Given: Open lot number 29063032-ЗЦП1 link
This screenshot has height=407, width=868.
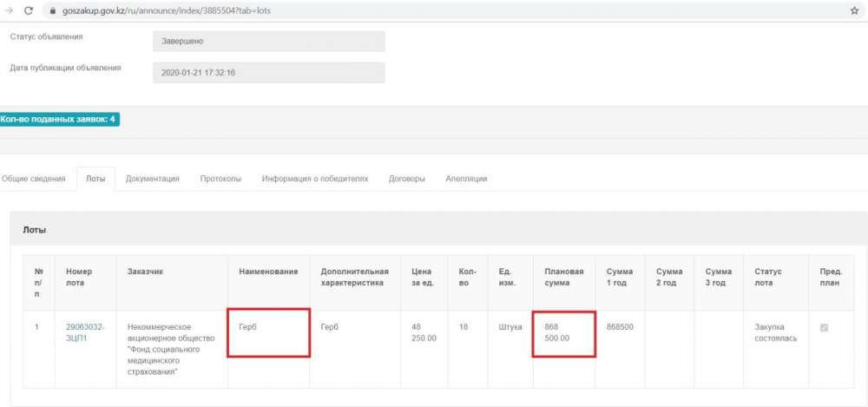Looking at the screenshot, I should coord(85,332).
